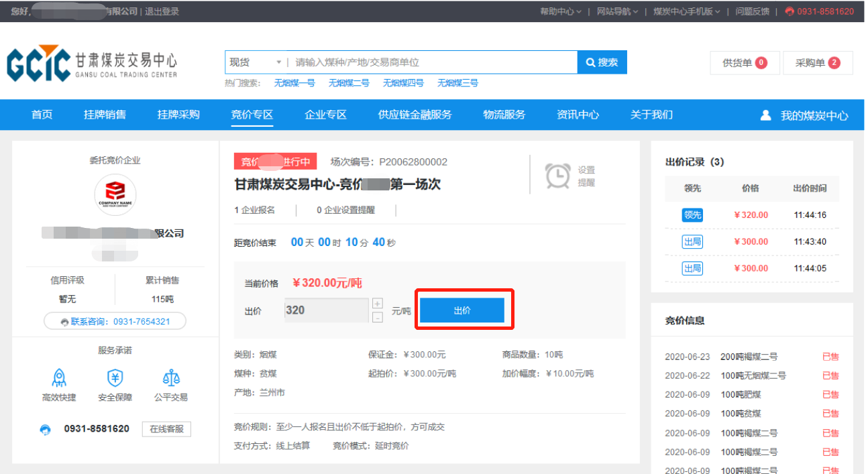The height and width of the screenshot is (474, 868).
Task: Open the 企业专区 nav tab
Action: 325,115
